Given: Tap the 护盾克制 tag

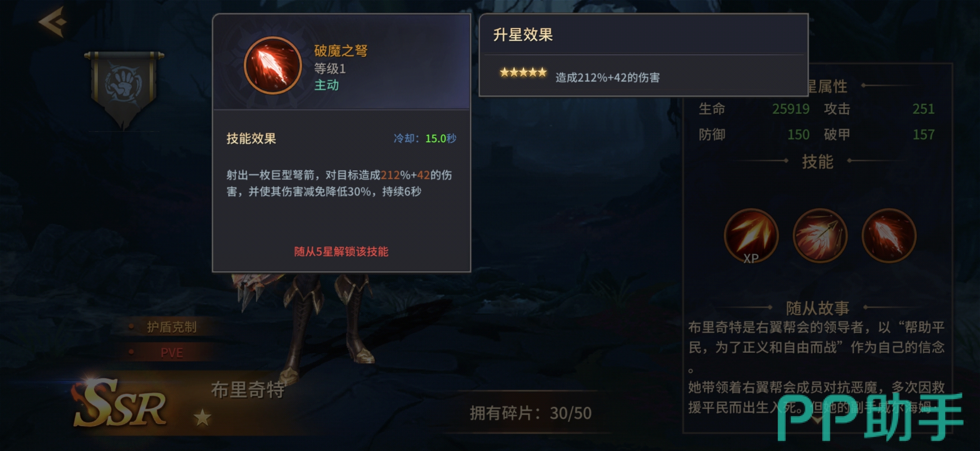Looking at the screenshot, I should pos(171,327).
